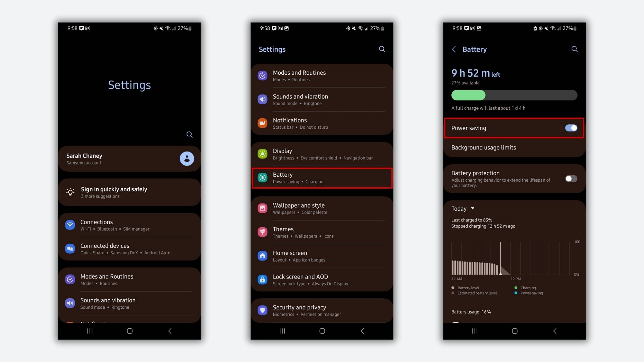Select Battery menu item from Settings list
Viewport: 644px width, 362px height.
point(322,177)
